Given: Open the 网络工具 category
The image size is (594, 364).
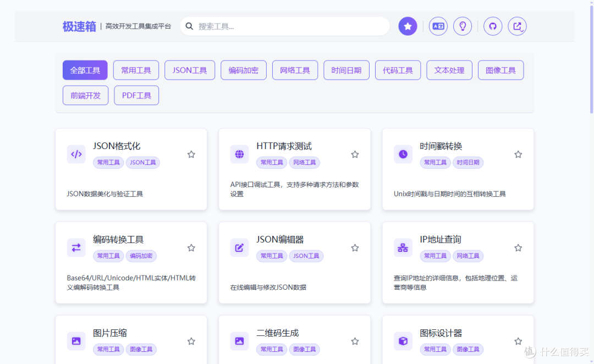Looking at the screenshot, I should [x=295, y=70].
